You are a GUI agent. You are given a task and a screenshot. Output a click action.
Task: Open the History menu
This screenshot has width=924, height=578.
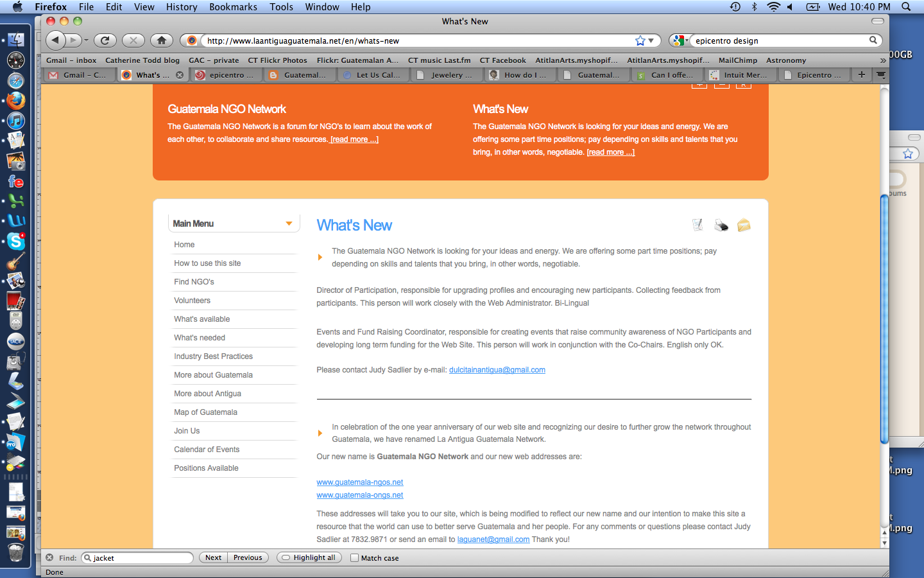(182, 6)
